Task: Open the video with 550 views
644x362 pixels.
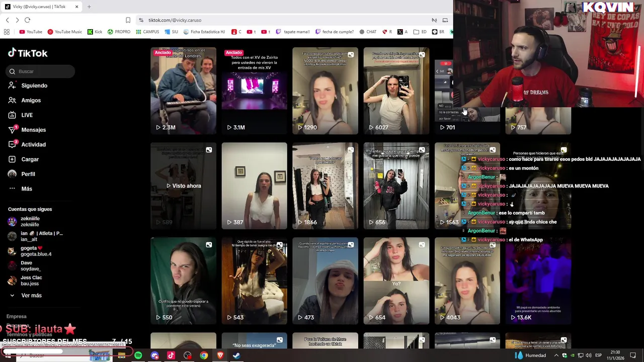Action: pos(183,281)
